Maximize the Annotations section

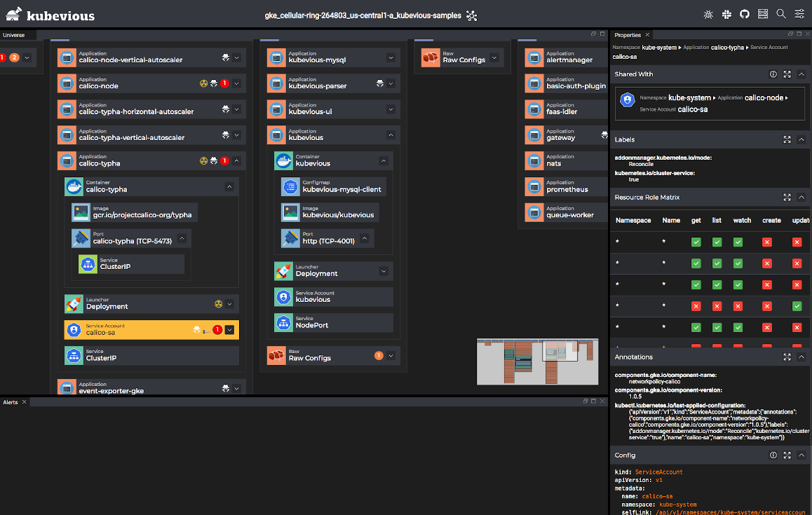787,357
